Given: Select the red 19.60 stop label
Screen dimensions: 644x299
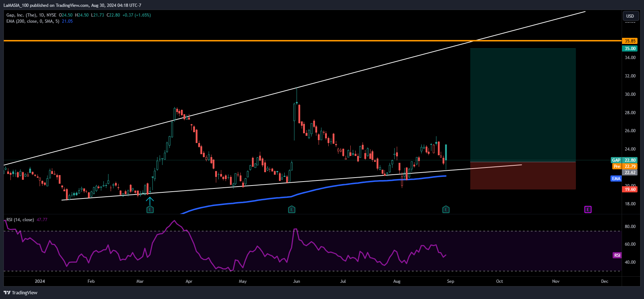Looking at the screenshot, I should click(630, 189).
